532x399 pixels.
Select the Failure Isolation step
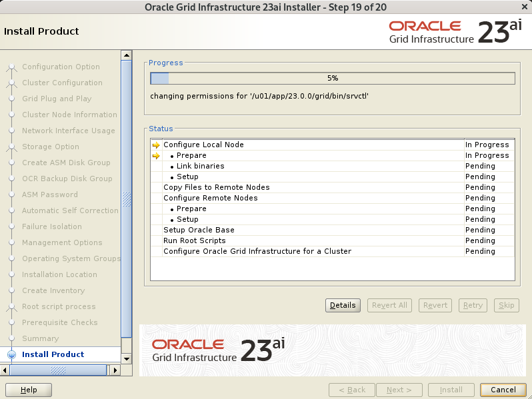52,226
